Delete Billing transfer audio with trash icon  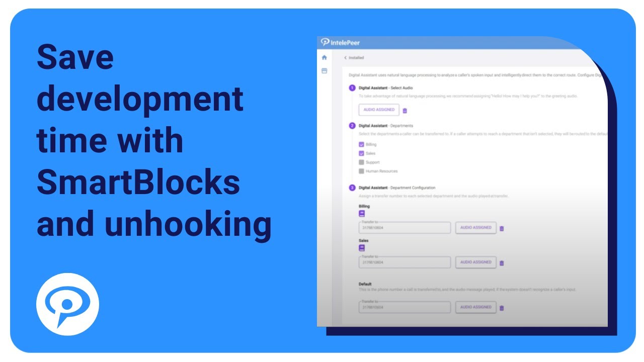point(502,228)
